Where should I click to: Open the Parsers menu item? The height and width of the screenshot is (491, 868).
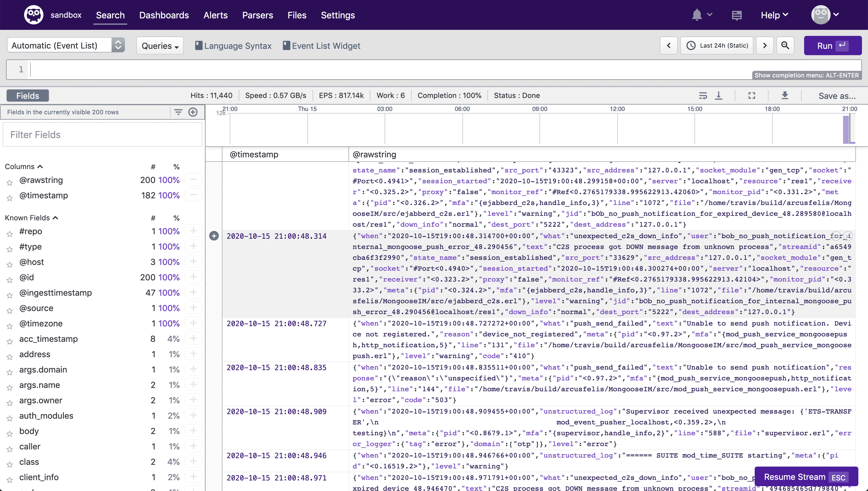[257, 15]
